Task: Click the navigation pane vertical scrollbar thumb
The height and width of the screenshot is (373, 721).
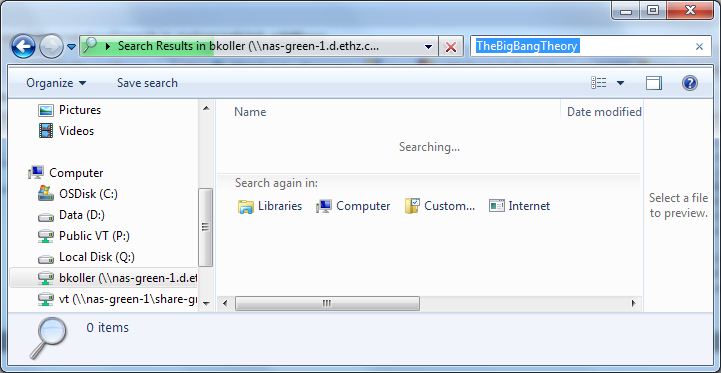Action: pyautogui.click(x=206, y=227)
